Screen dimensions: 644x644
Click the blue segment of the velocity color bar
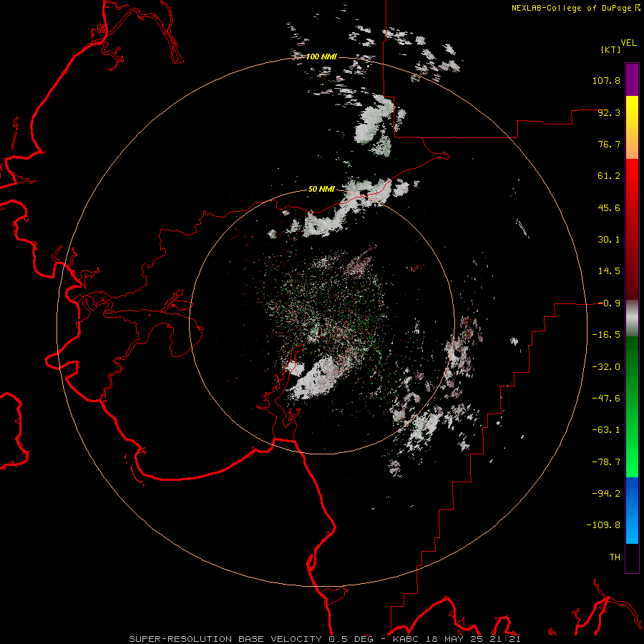(632, 510)
